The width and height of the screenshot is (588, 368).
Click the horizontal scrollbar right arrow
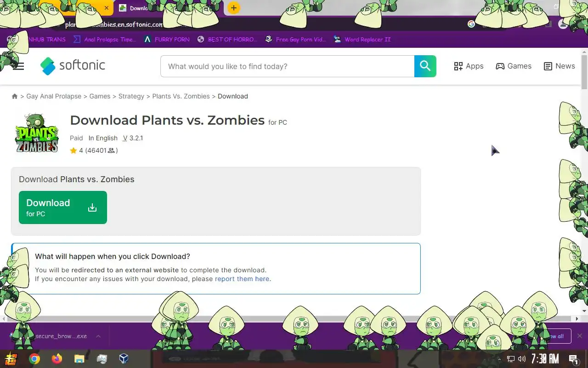[x=577, y=318]
